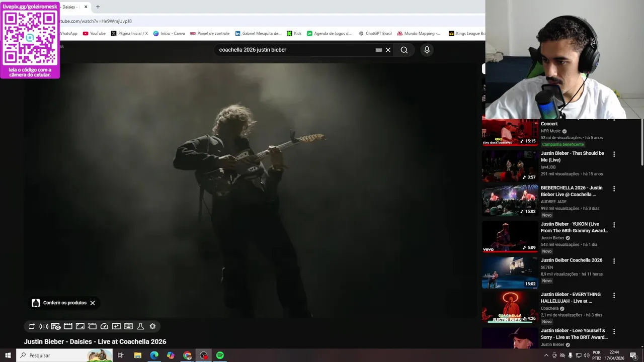The width and height of the screenshot is (644, 362).
Task: Click the Campanha beneficente badge
Action: coord(562,144)
